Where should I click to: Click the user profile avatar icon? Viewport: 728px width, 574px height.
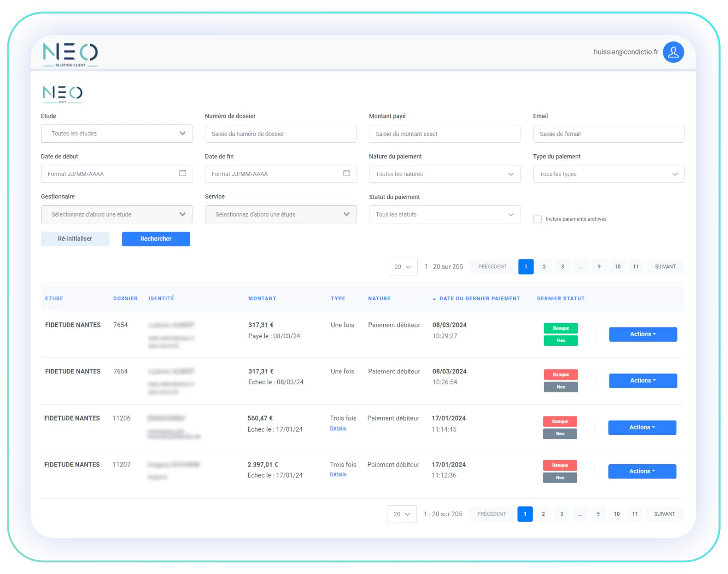(673, 52)
